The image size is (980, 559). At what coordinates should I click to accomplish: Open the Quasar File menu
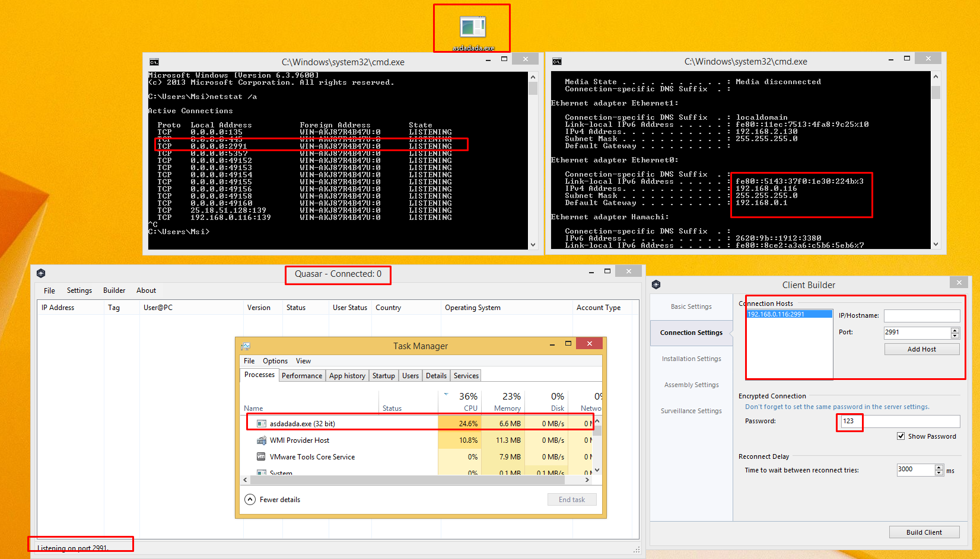coord(49,290)
